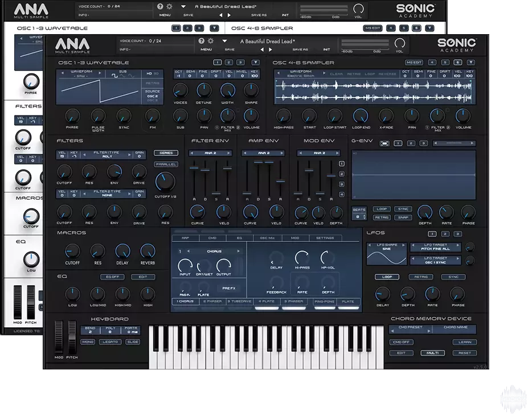Click MENU in the front ANA window

[206, 50]
